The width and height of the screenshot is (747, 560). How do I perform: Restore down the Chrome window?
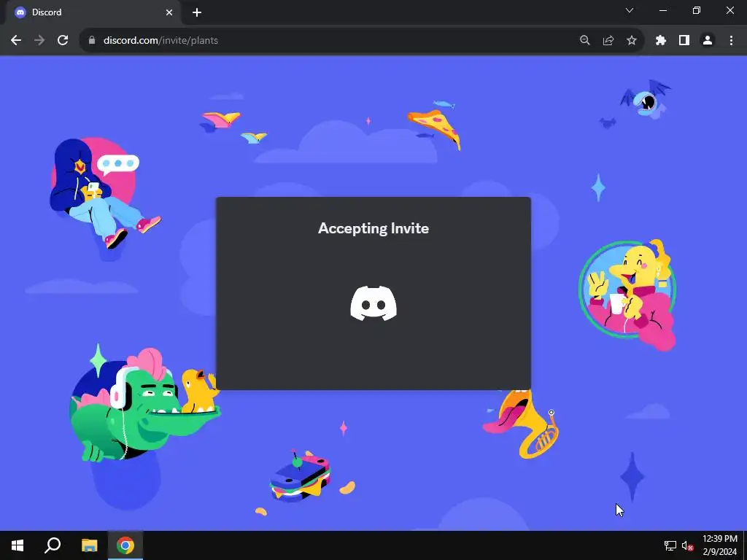(x=697, y=10)
